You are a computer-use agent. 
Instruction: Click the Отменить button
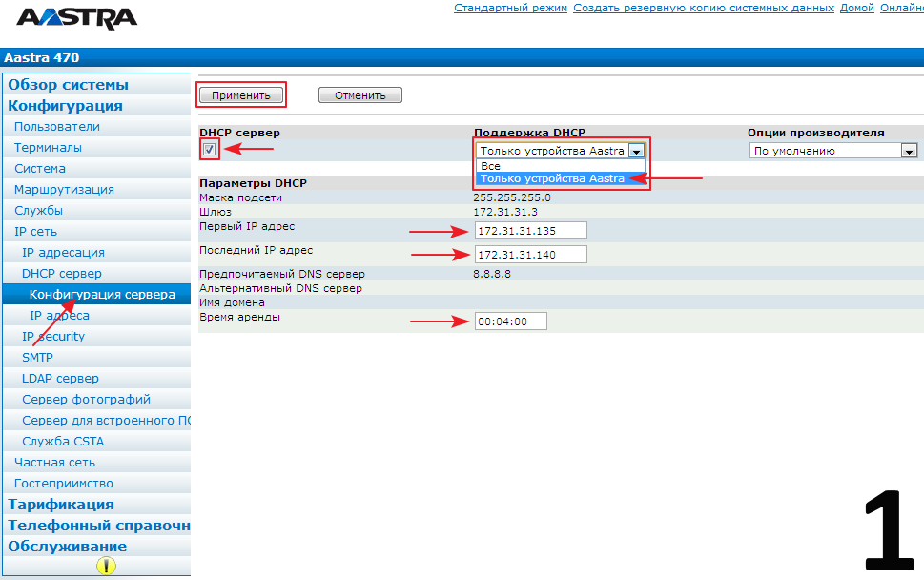click(x=360, y=95)
